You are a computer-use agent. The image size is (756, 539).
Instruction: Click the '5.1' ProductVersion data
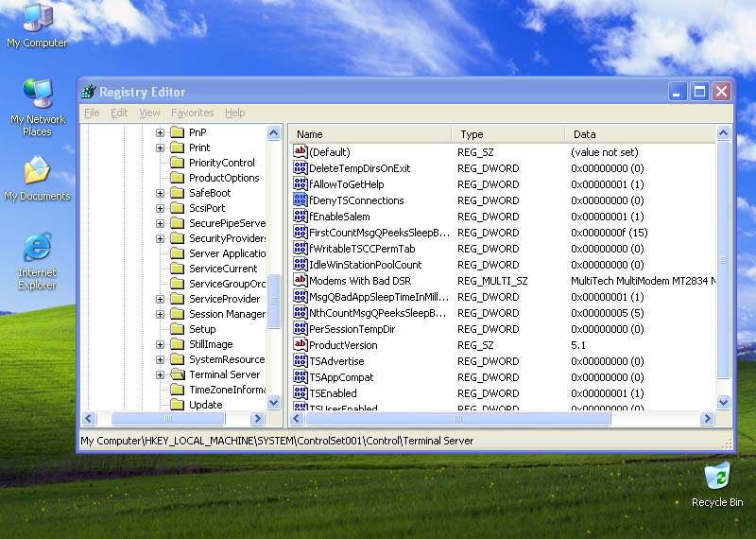click(577, 345)
